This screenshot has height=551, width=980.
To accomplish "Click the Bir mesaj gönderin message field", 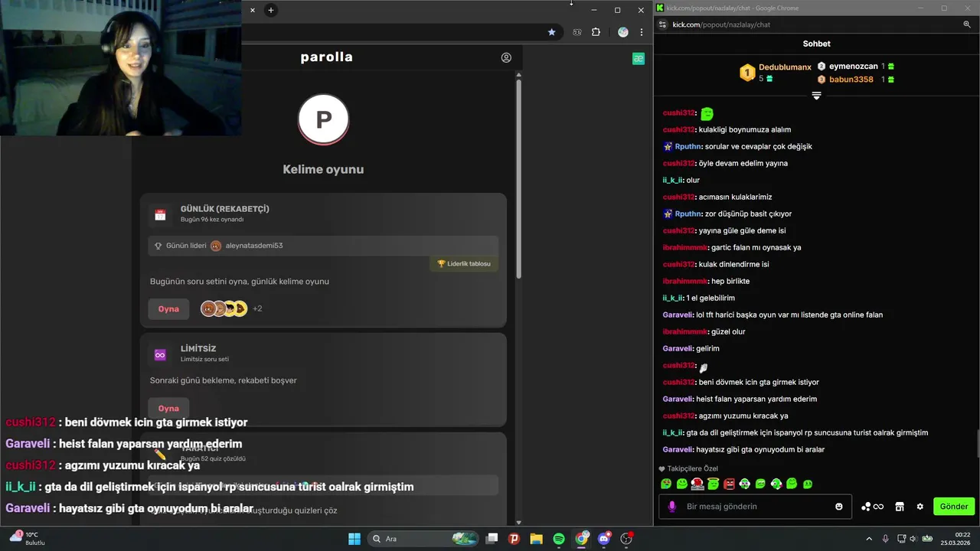I will [x=756, y=507].
